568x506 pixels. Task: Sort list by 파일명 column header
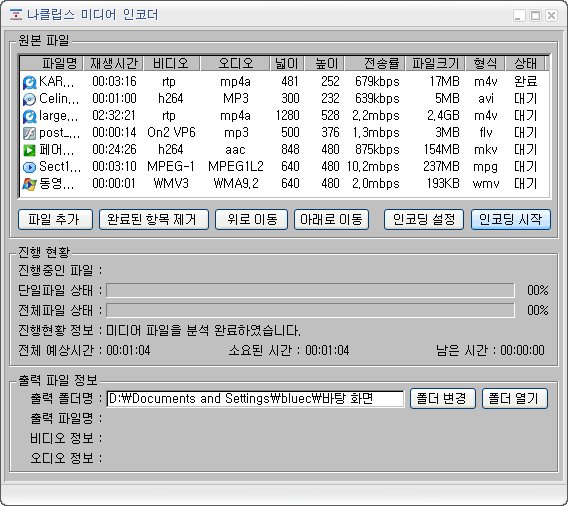click(51, 63)
